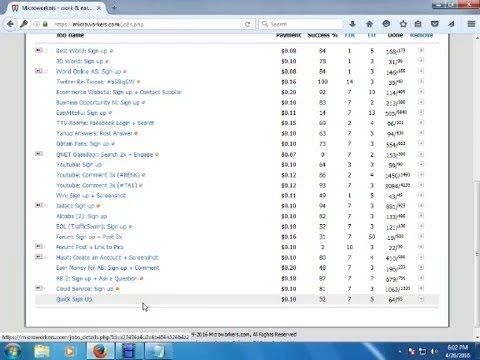Select the Microworkers browser tab

[56, 8]
